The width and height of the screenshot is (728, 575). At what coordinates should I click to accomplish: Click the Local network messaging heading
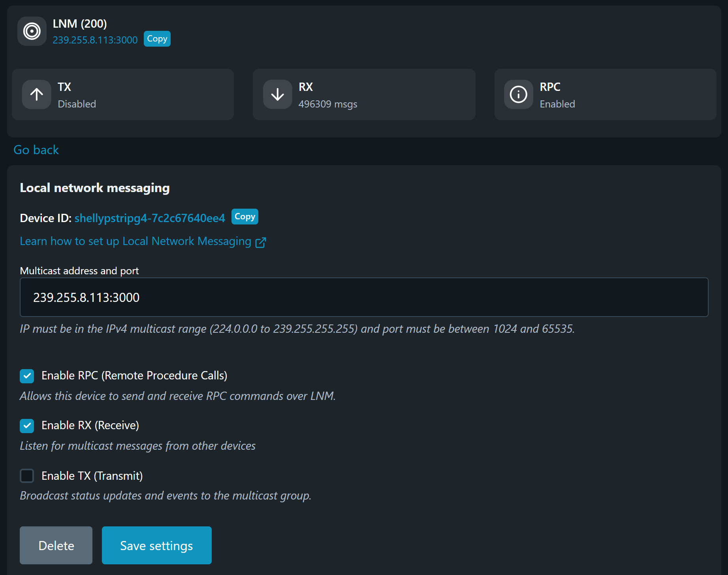pos(95,188)
